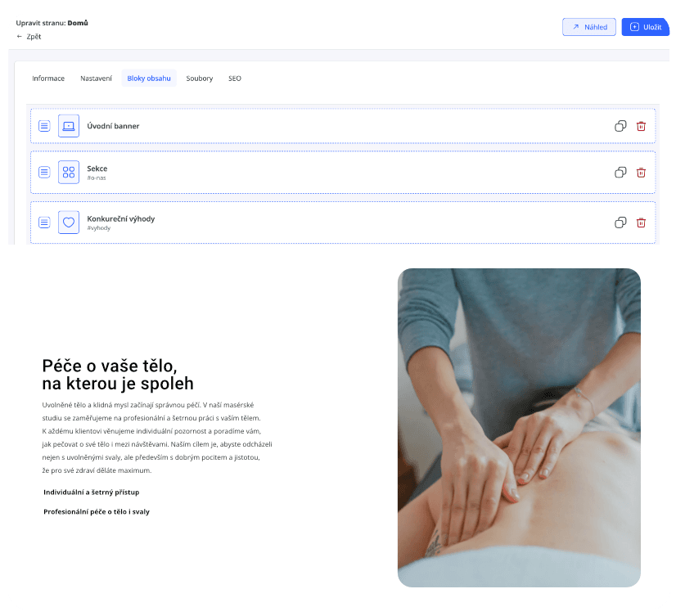Save the page with Uložit
The image size is (676, 616).
(x=646, y=27)
